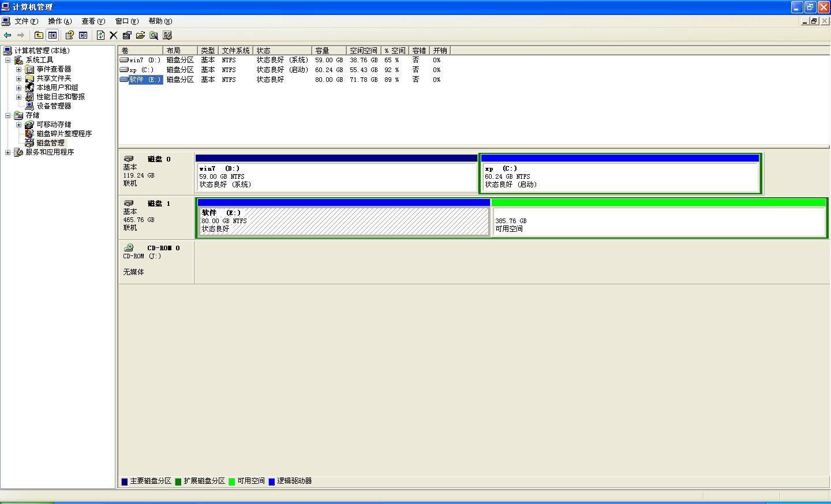Click the Properties toolbar icon
The width and height of the screenshot is (831, 504).
tap(127, 35)
